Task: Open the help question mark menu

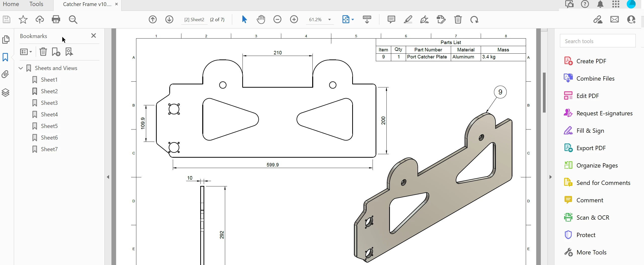Action: pyautogui.click(x=585, y=4)
